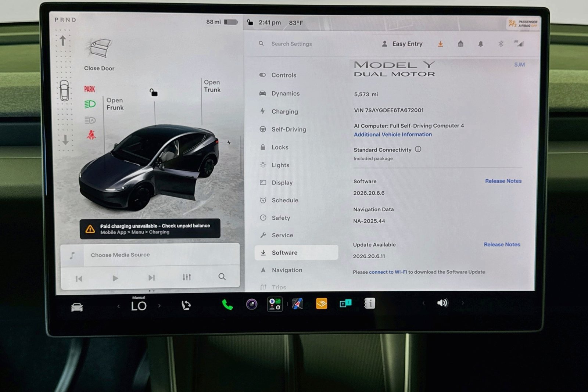Open the green Phone app
The image size is (588, 392).
click(x=227, y=305)
